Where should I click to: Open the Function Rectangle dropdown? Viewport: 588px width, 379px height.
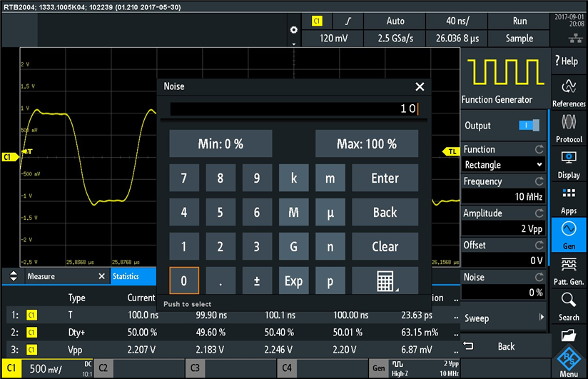tap(503, 165)
